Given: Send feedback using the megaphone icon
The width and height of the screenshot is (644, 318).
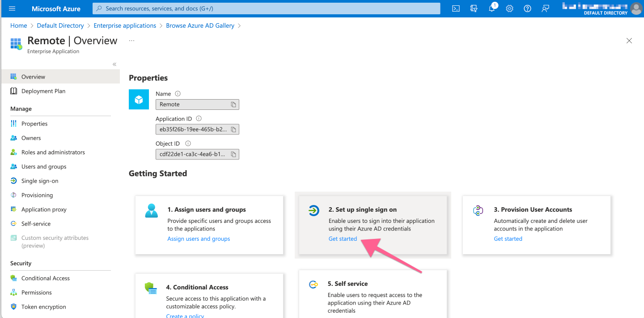Looking at the screenshot, I should (545, 8).
